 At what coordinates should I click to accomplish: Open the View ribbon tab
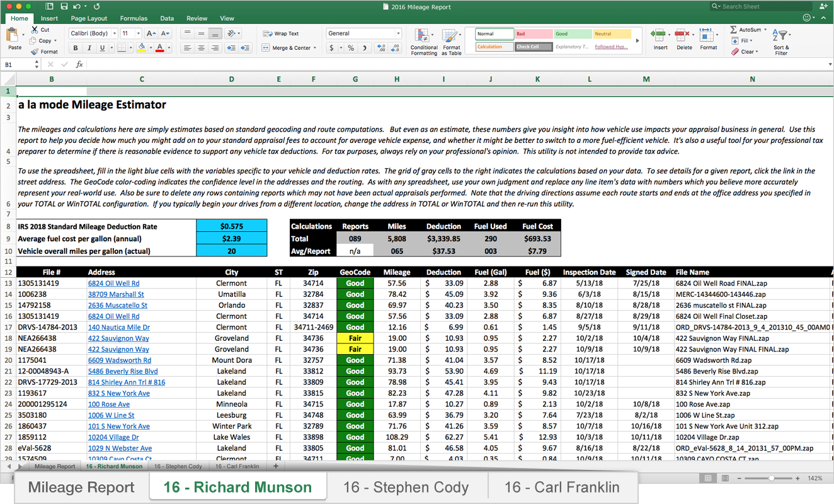(x=227, y=18)
